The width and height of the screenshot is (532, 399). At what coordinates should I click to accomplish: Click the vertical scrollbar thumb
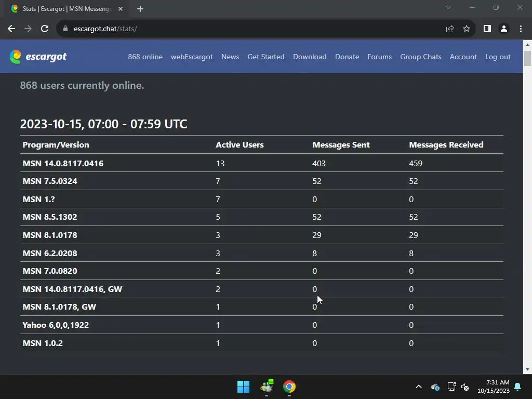pos(528,58)
